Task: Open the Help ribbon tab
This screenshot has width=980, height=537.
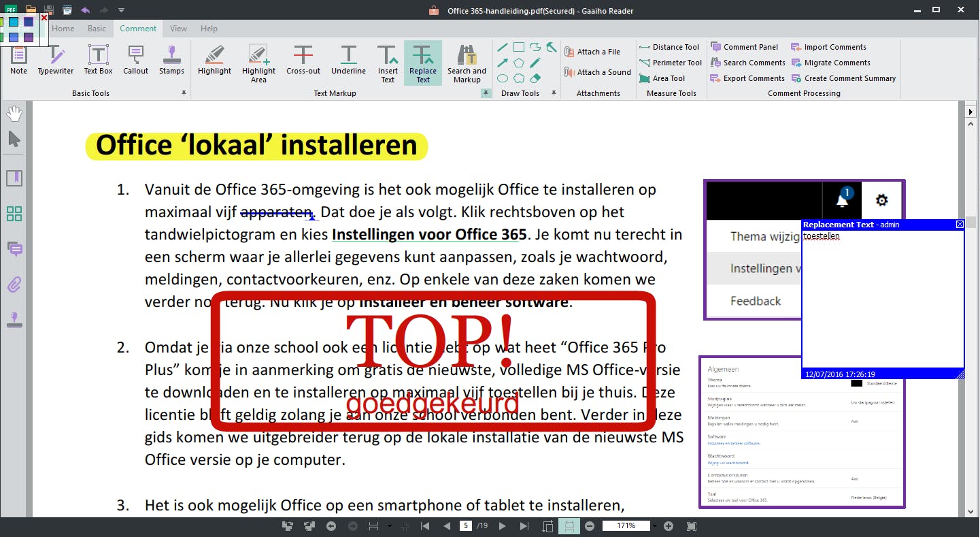Action: (209, 29)
